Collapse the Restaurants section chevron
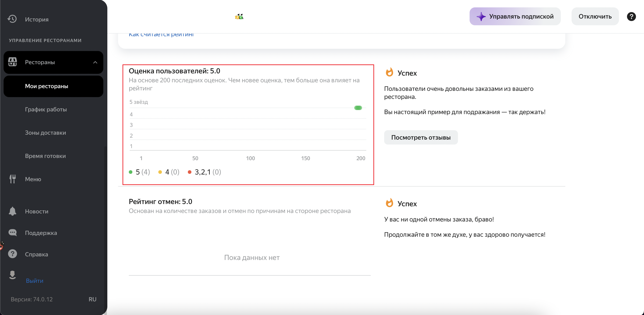 [x=95, y=62]
